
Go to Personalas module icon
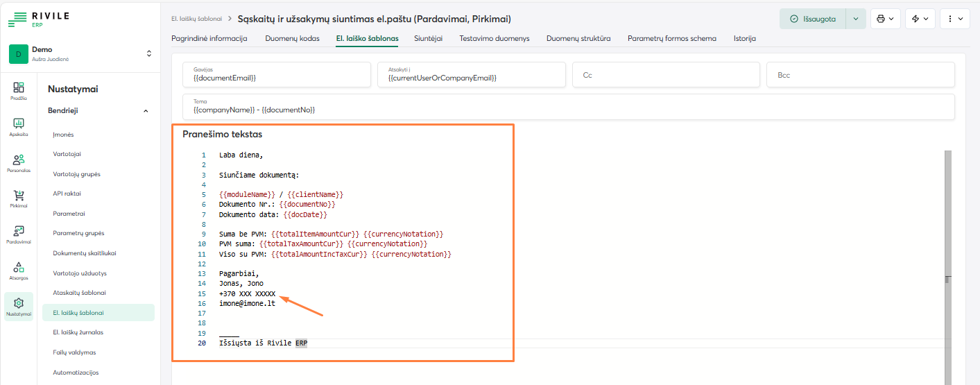pyautogui.click(x=19, y=160)
